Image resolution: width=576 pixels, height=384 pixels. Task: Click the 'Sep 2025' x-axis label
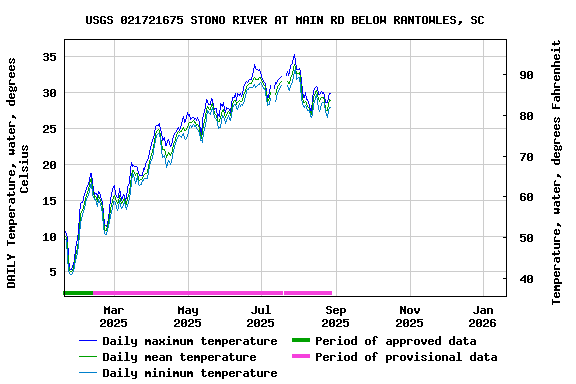coord(335,317)
